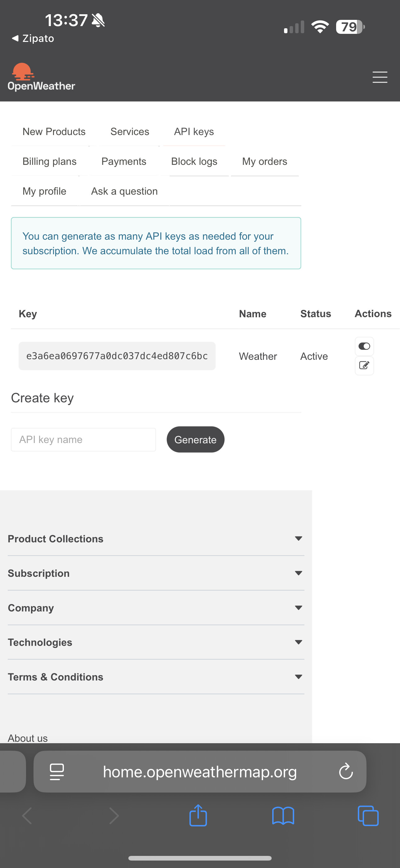Image resolution: width=400 pixels, height=868 pixels.
Task: Switch to the Billing plans tab
Action: [x=50, y=161]
